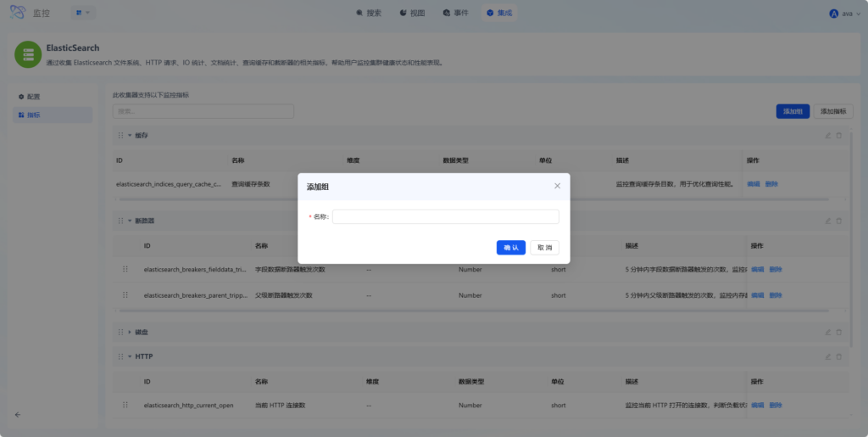Click the blue 添加组 button
Screen dimensions: 868x437
(x=793, y=111)
